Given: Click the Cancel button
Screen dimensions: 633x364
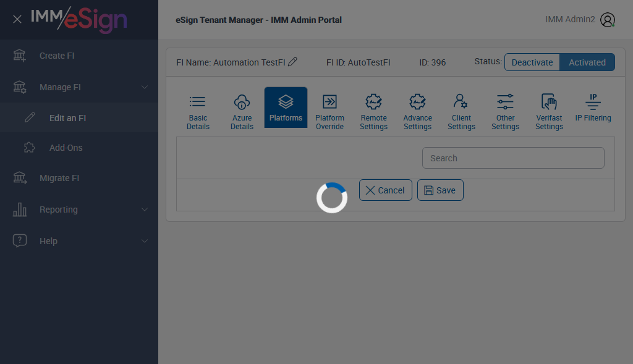Looking at the screenshot, I should [x=386, y=190].
